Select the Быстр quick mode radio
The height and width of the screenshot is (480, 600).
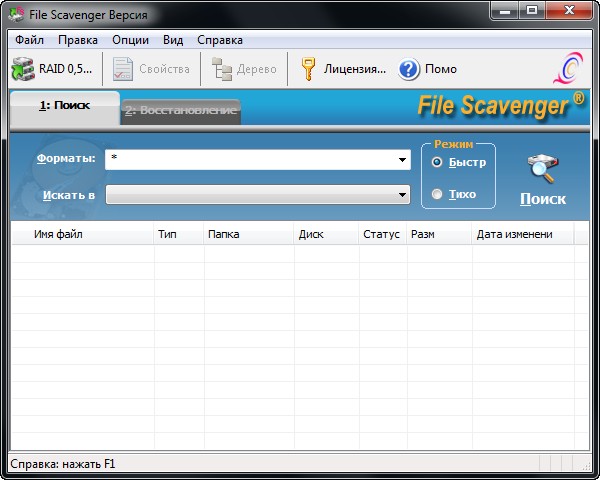437,162
